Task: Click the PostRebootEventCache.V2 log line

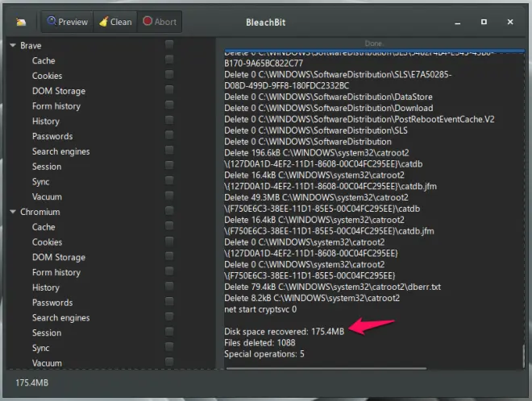Action: 360,119
